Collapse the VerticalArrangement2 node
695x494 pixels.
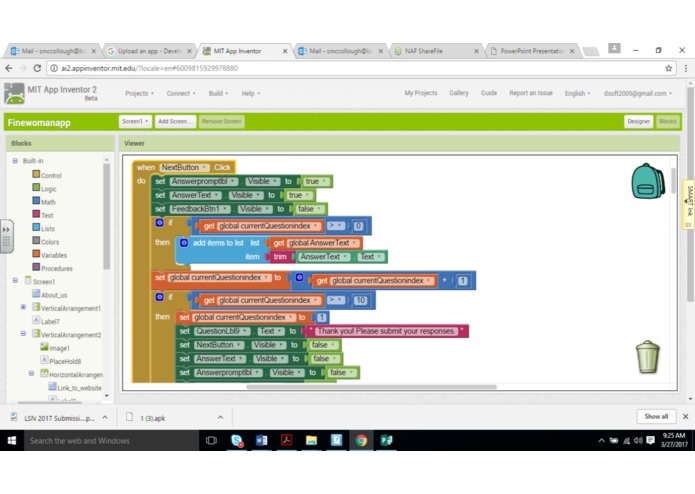pos(23,334)
